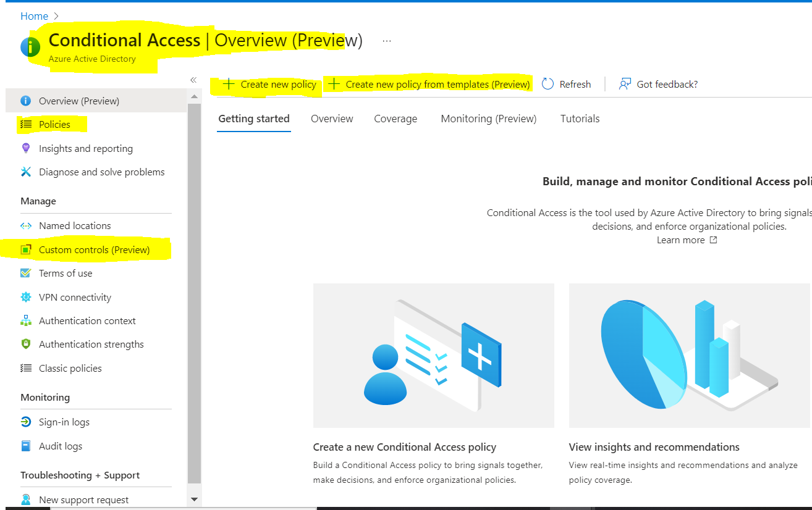This screenshot has height=510, width=812.
Task: Click the Named locations icon
Action: [x=25, y=226]
